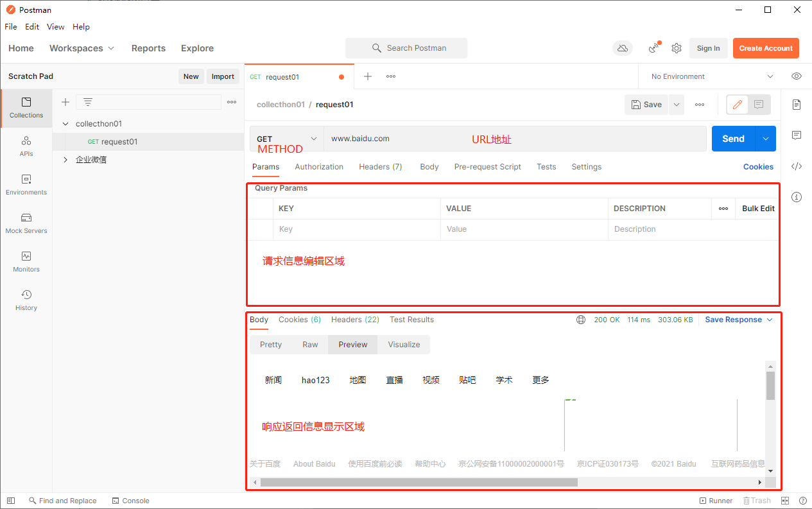Open the Runner
This screenshot has height=509, width=812.
[716, 501]
